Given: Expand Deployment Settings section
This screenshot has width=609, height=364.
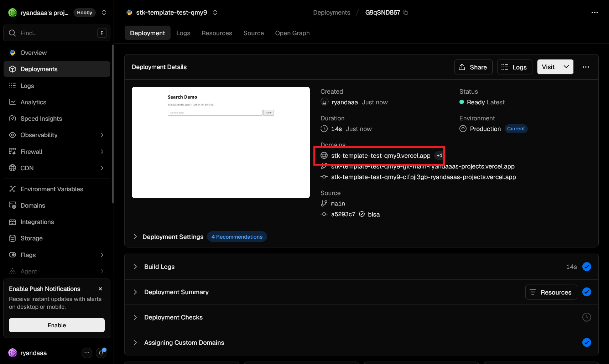Looking at the screenshot, I should [x=135, y=237].
